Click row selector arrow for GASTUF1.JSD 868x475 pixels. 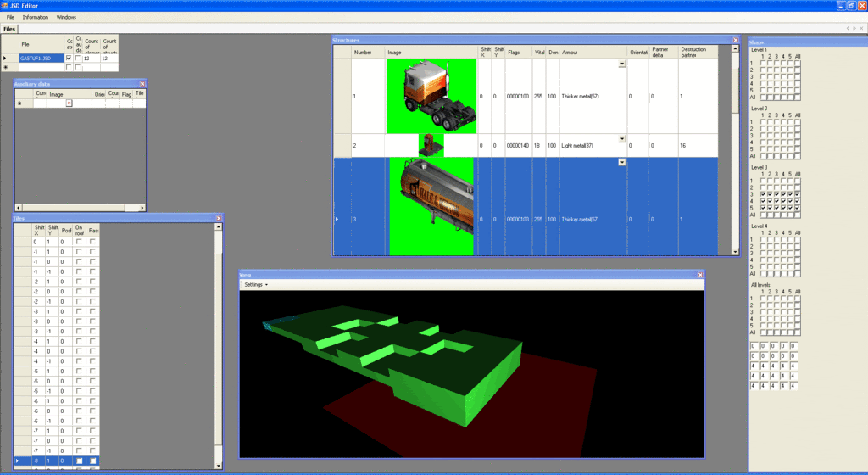[5, 58]
